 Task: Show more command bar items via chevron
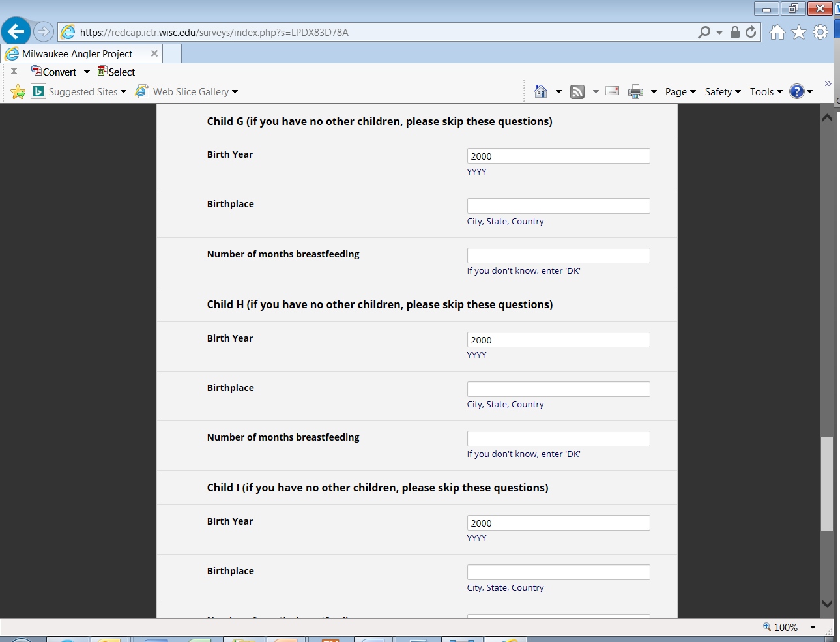(x=828, y=83)
